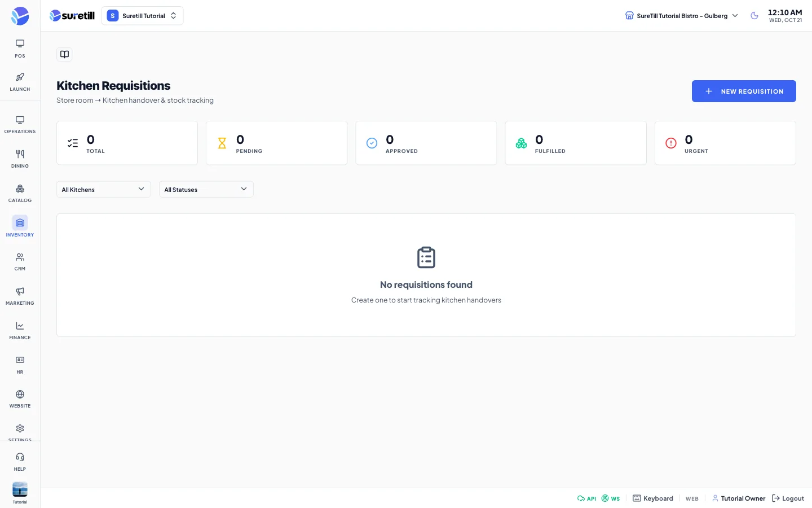Open the Dining section
The height and width of the screenshot is (508, 812).
click(20, 159)
